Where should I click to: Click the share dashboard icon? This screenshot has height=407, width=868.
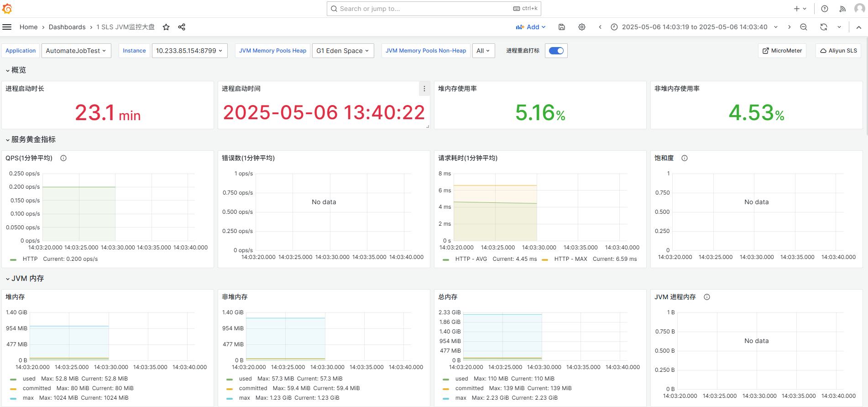click(x=182, y=27)
